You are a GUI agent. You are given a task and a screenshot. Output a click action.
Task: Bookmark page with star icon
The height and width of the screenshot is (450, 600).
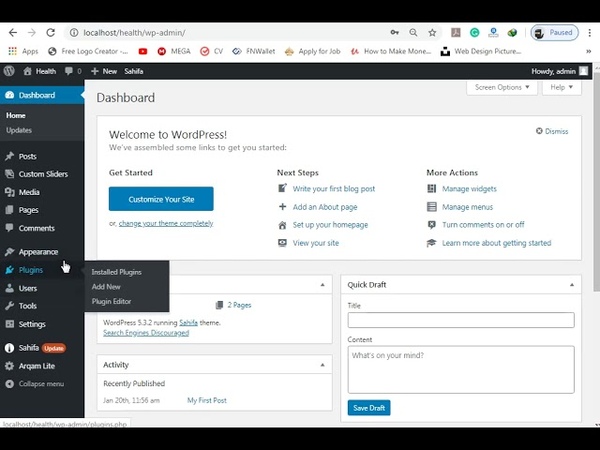click(432, 33)
